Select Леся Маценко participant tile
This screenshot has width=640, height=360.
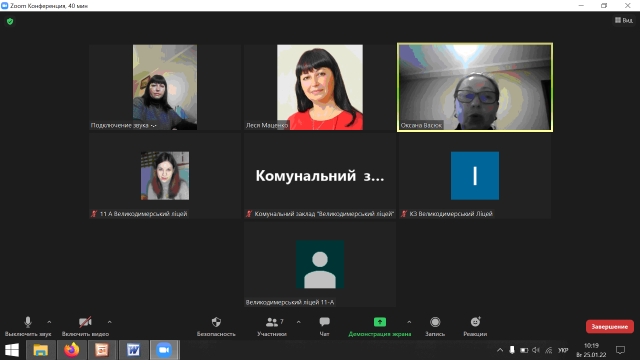click(320, 87)
